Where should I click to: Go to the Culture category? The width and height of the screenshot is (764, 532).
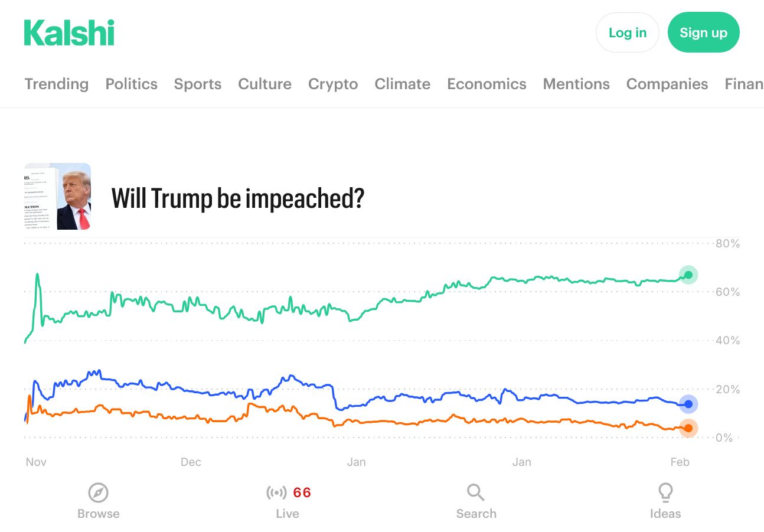(265, 84)
